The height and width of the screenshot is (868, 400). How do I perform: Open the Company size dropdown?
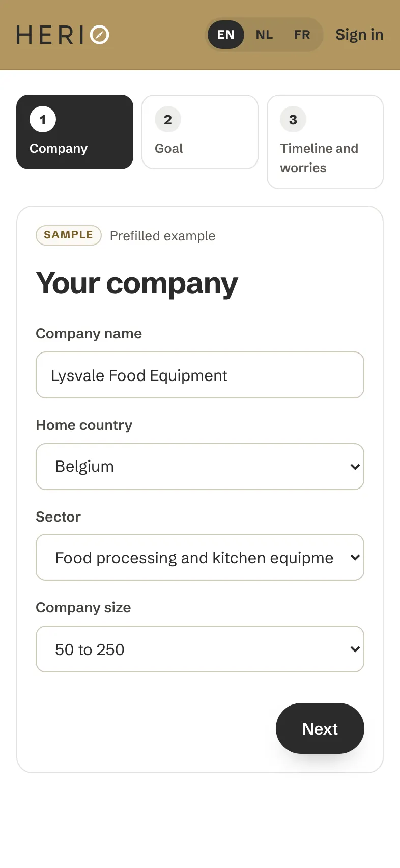tap(200, 649)
